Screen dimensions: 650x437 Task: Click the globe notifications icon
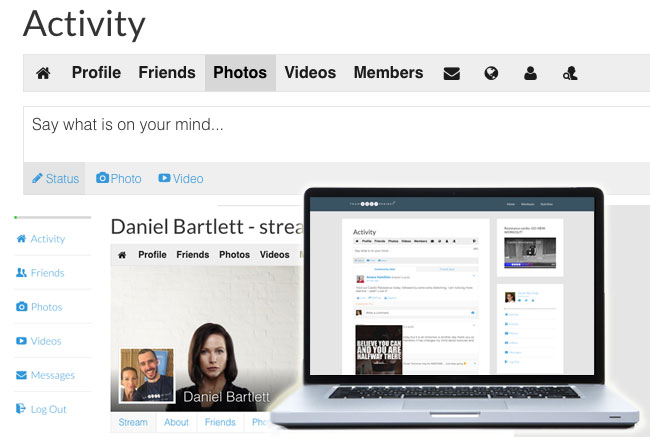click(491, 73)
